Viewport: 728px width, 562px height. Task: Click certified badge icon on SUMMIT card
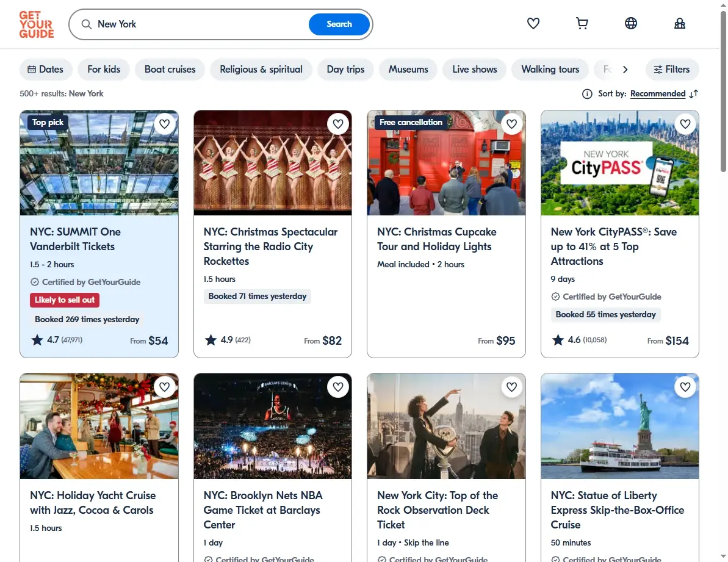[x=34, y=282]
